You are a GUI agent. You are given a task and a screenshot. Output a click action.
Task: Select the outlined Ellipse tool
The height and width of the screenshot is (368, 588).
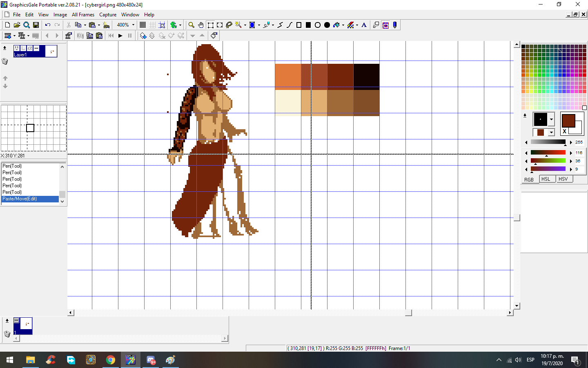click(x=318, y=25)
